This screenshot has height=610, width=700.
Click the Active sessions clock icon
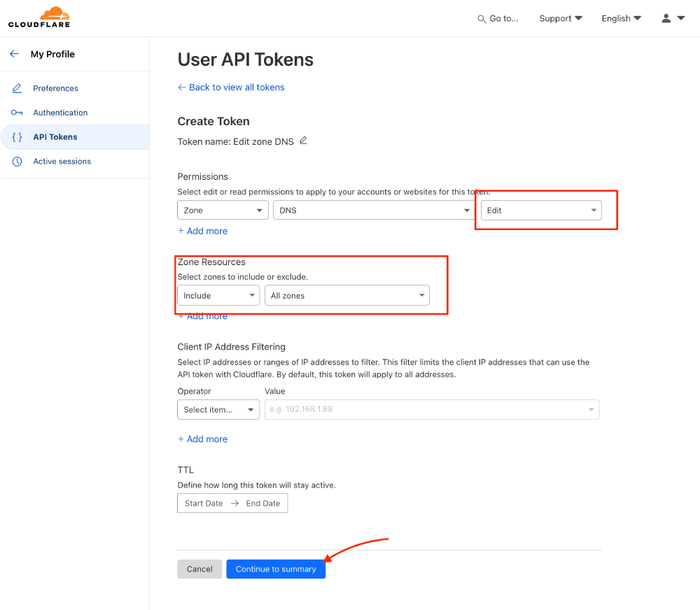pyautogui.click(x=17, y=162)
